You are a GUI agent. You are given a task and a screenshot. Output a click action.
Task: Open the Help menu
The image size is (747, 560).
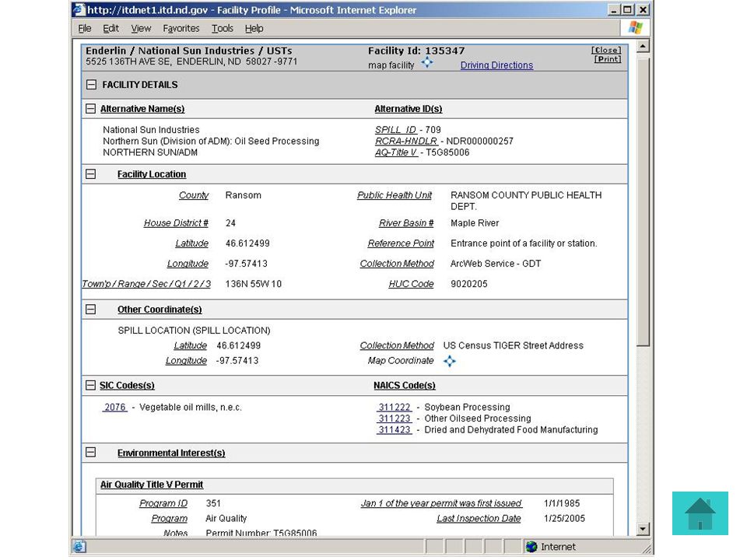[x=254, y=29]
